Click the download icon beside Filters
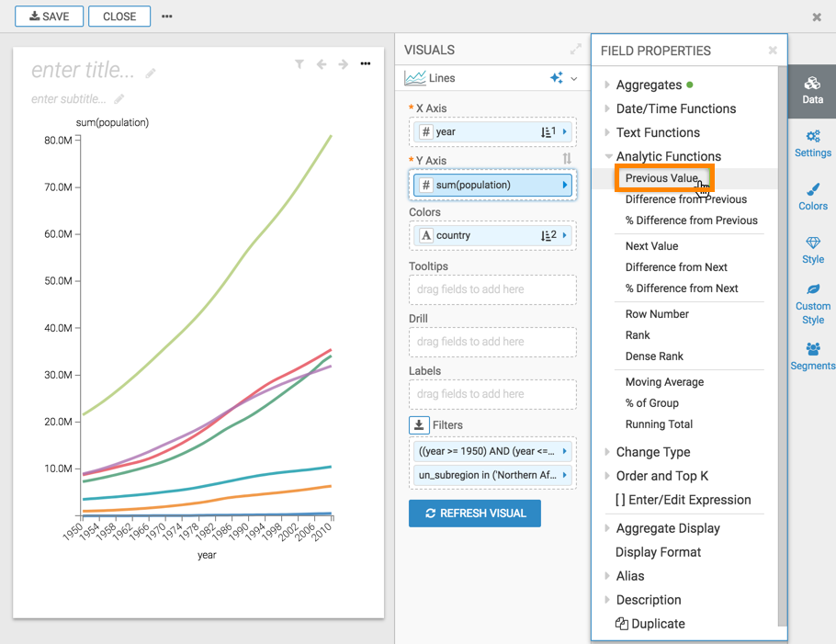The image size is (836, 644). [419, 425]
